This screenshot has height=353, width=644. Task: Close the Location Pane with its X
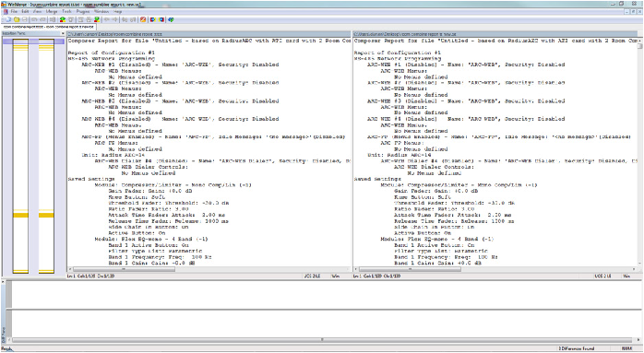[x=63, y=33]
